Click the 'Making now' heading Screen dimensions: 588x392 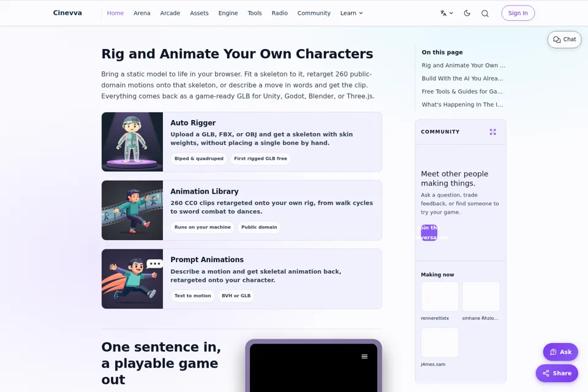click(x=437, y=274)
